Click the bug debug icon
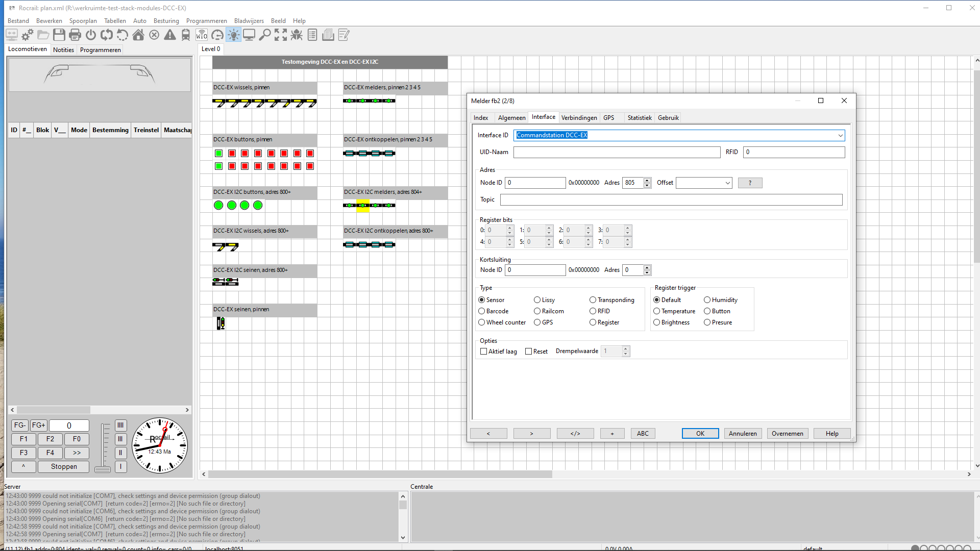Screen dimensions: 980x551 coord(297,35)
